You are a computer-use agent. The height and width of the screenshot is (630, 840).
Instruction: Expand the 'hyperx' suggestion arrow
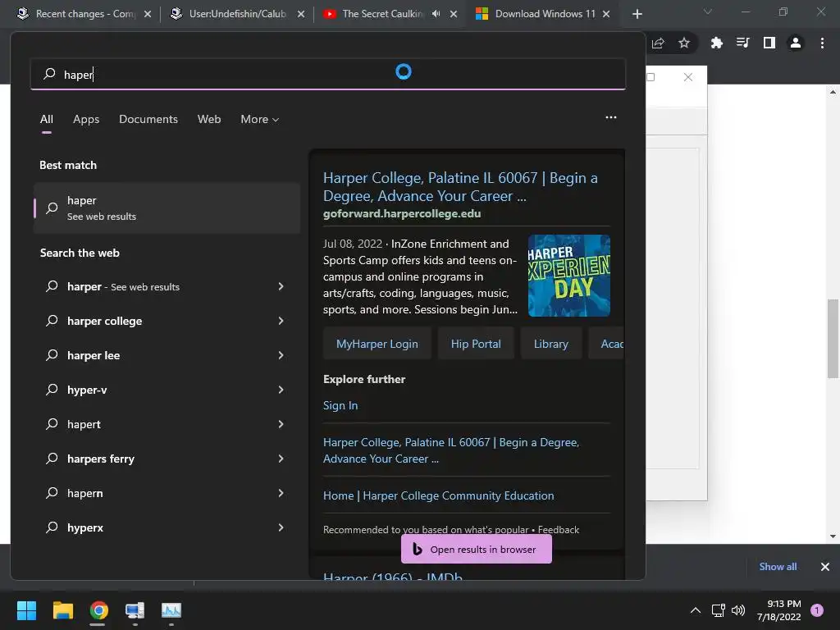[281, 527]
